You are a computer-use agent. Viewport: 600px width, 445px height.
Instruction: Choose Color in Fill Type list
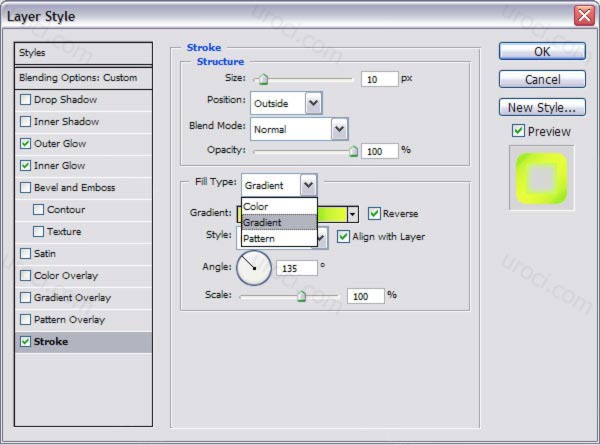tap(279, 207)
